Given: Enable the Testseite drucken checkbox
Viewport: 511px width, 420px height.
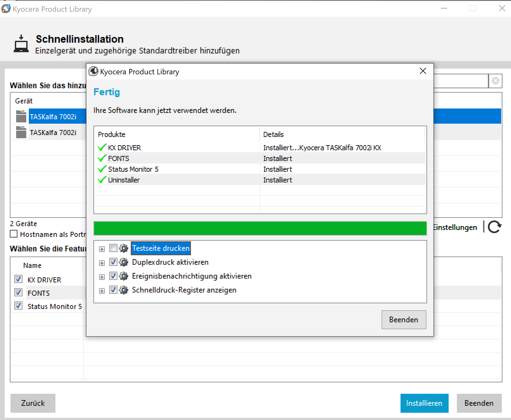Looking at the screenshot, I should click(x=113, y=248).
